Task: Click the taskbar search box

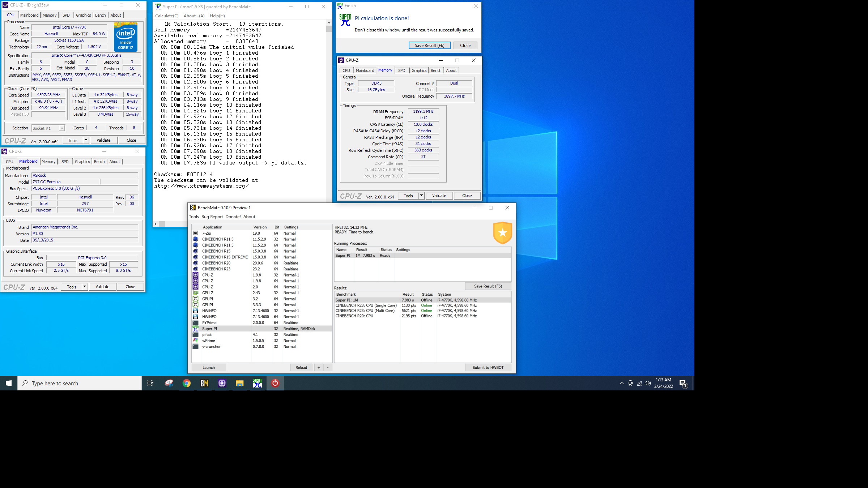Action: pyautogui.click(x=80, y=383)
